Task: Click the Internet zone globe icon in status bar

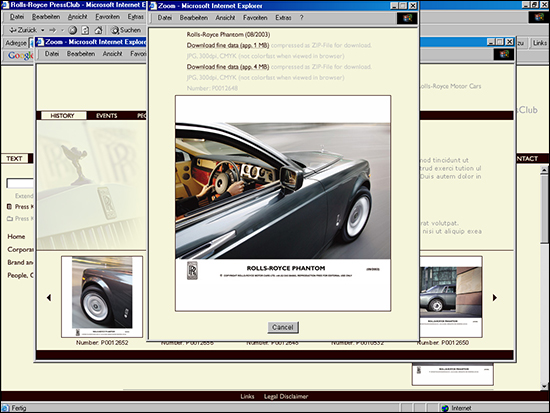Action: 445,408
